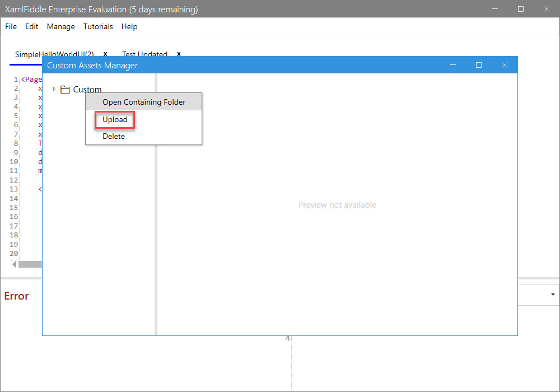Expand the Custom folder tree node
The height and width of the screenshot is (392, 560).
(x=54, y=89)
